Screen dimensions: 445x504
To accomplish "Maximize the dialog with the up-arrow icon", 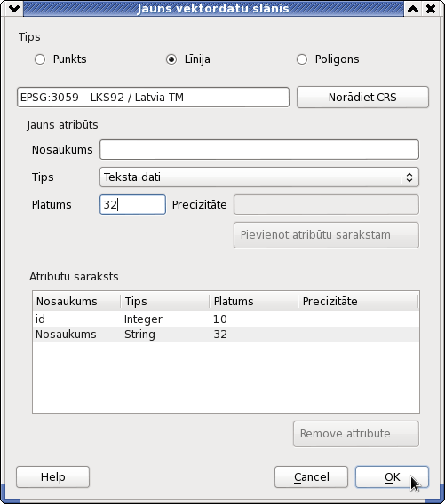I will (413, 9).
